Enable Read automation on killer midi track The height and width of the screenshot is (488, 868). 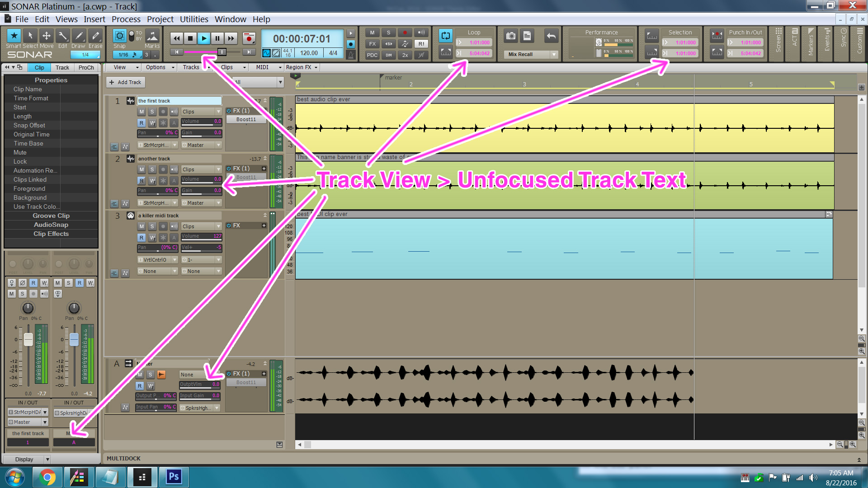point(142,237)
